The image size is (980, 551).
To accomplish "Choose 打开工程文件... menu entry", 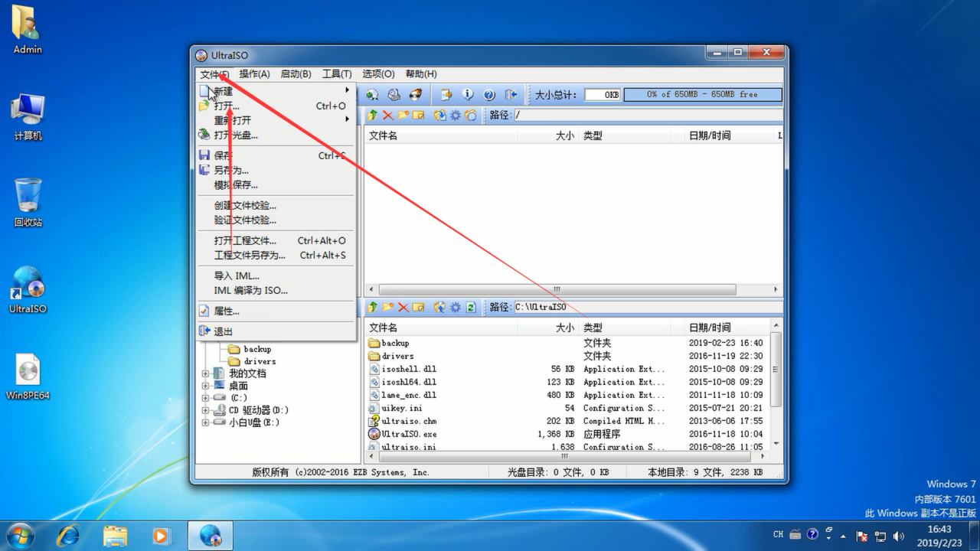I will click(276, 240).
